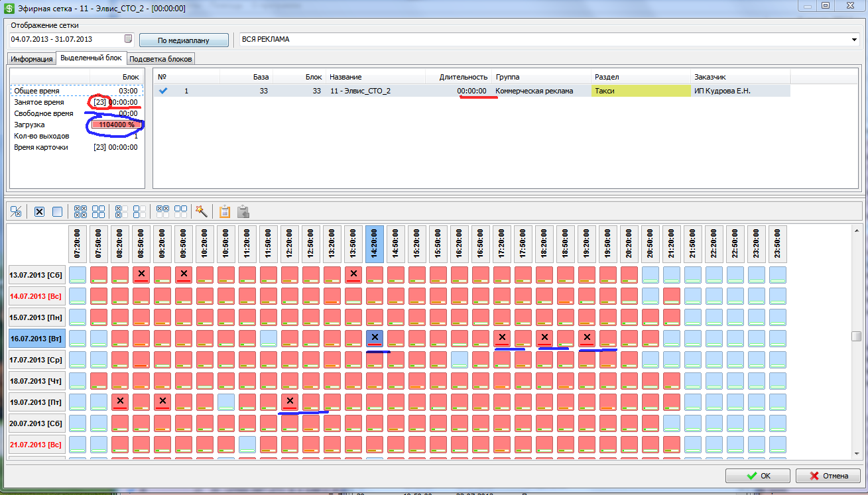
Task: Click the Кол-во выходов row
Action: (x=76, y=136)
